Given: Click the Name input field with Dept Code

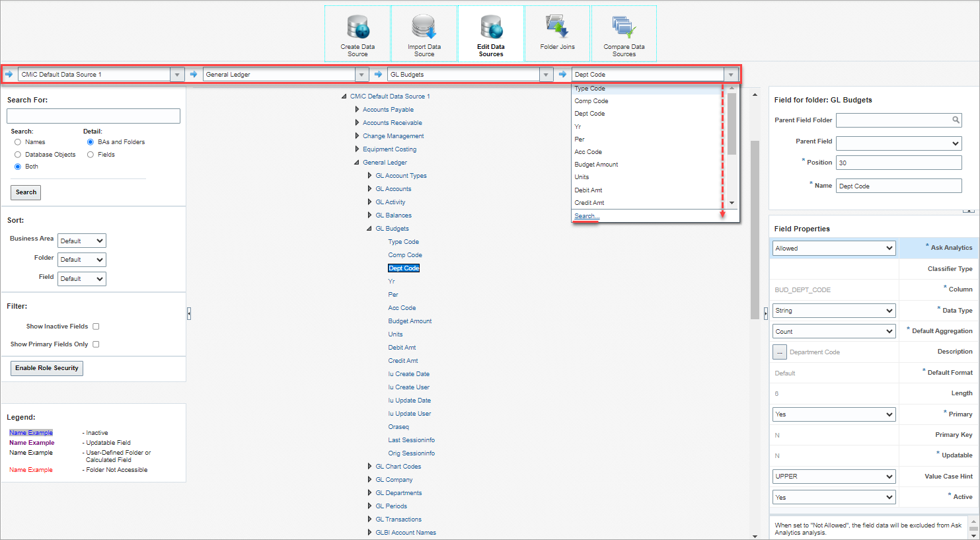Looking at the screenshot, I should coord(899,186).
